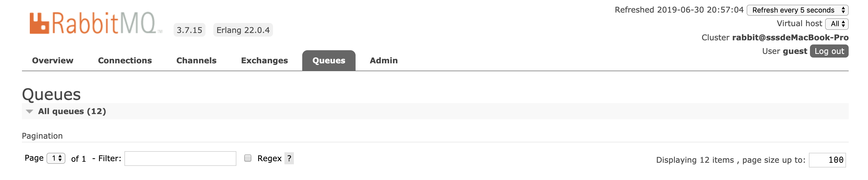Click the All queues (12) heading
The width and height of the screenshot is (868, 180).
pos(72,111)
